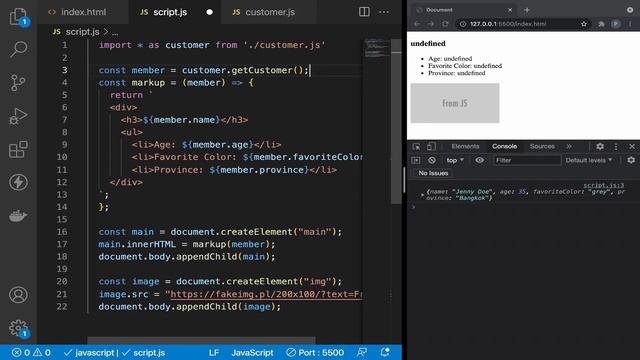Click the javascript linter status item
Viewport: 640px width, 360px height.
coord(90,352)
